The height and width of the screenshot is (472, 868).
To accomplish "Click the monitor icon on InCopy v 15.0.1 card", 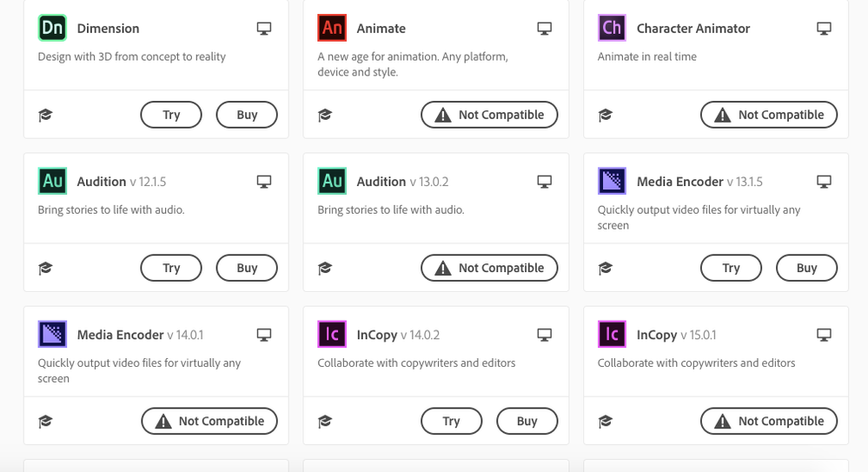I will click(x=825, y=336).
